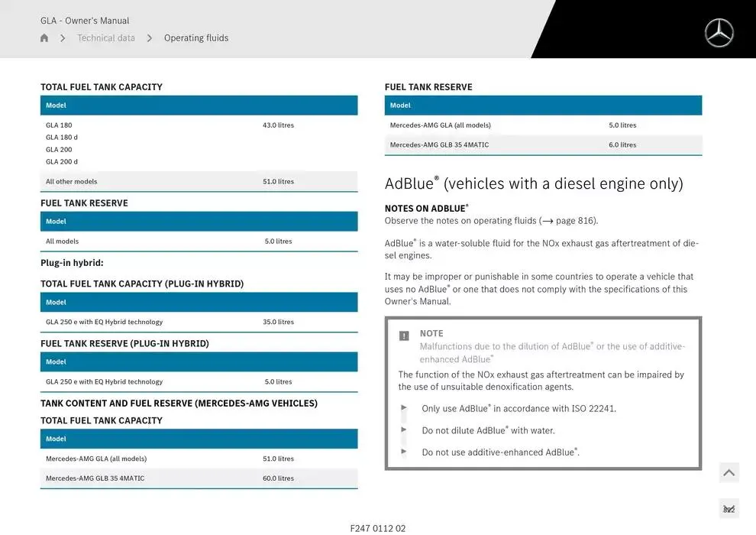
Task: Click the Mercedes-AMG GLB 35 4MATIC 60.0 litres row
Action: point(199,478)
